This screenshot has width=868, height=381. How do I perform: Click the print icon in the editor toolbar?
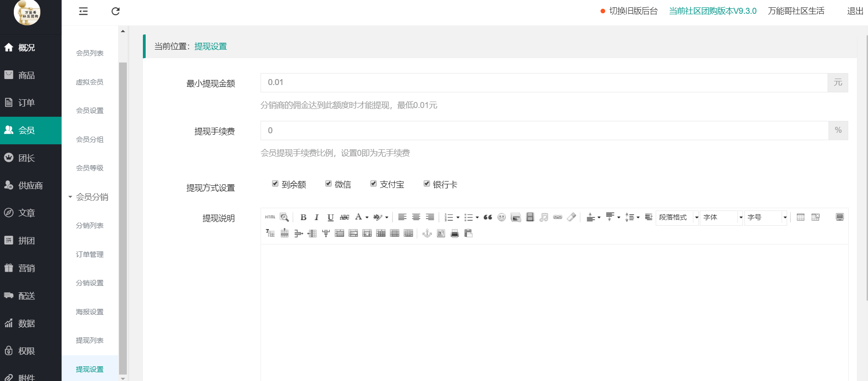pos(454,233)
